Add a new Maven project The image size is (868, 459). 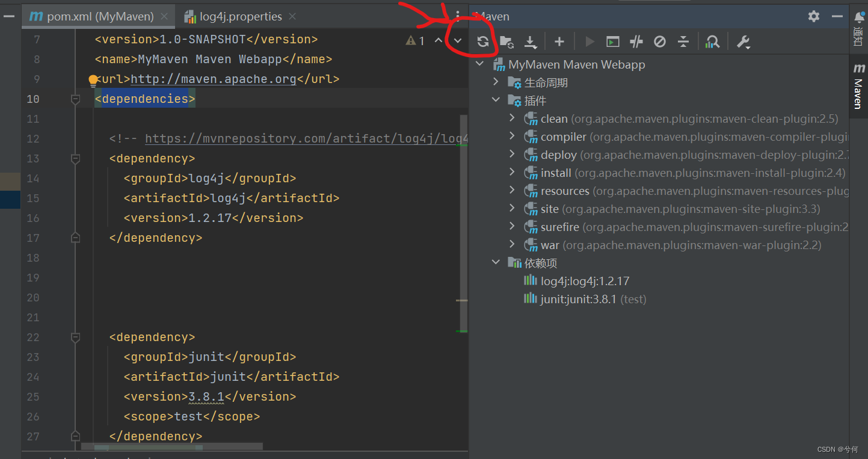(x=559, y=41)
